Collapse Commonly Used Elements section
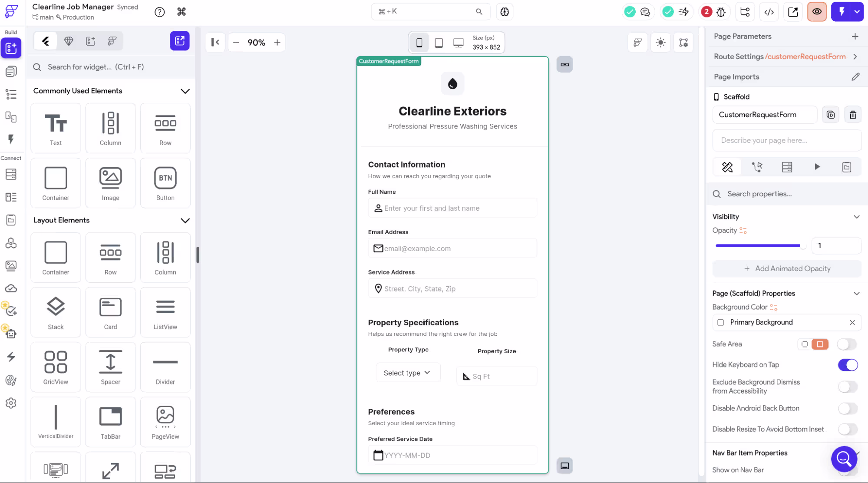 [x=185, y=91]
